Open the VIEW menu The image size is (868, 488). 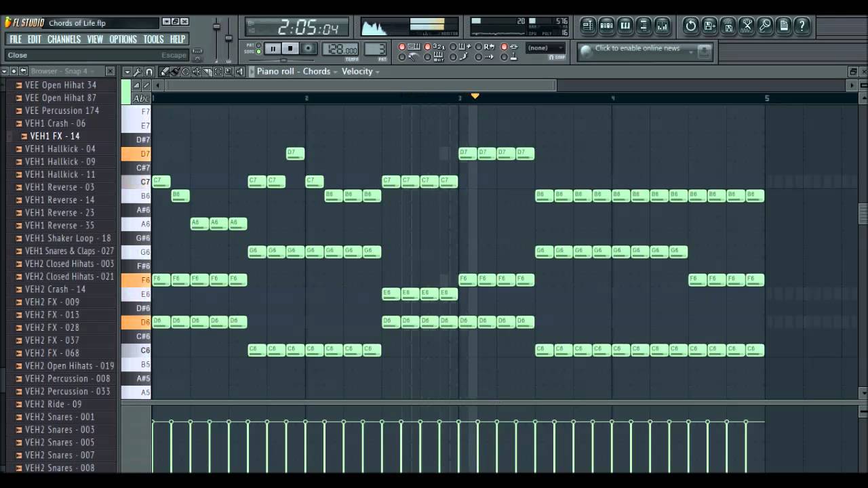tap(95, 39)
